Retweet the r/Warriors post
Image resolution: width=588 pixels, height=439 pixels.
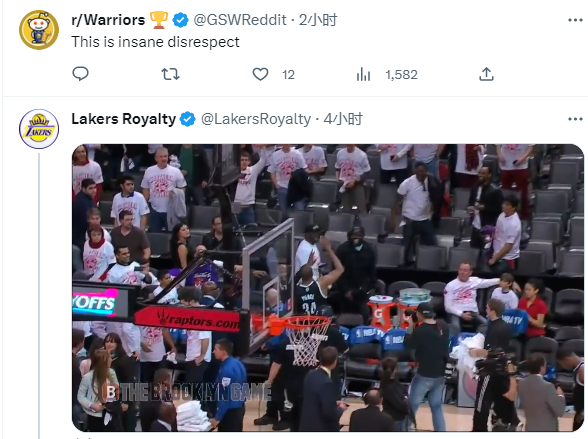pos(170,74)
